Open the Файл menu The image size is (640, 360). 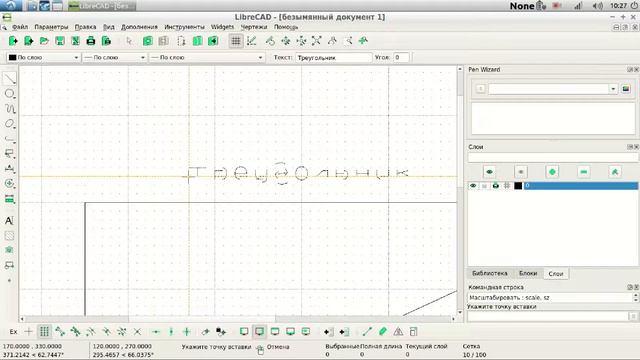pos(20,27)
